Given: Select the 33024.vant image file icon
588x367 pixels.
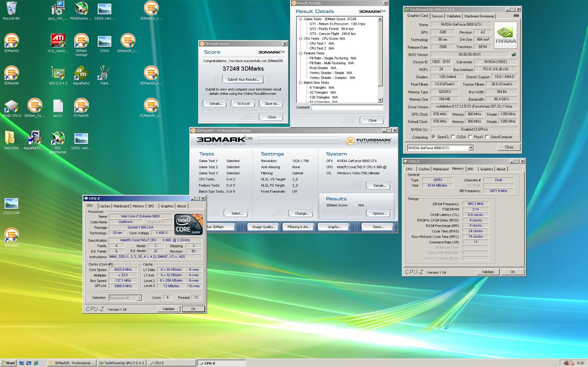Looking at the screenshot, I should pos(104,11).
